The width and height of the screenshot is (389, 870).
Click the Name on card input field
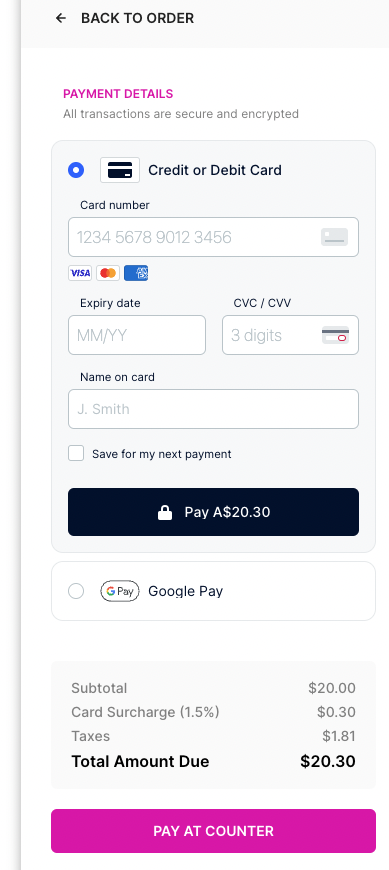(214, 409)
